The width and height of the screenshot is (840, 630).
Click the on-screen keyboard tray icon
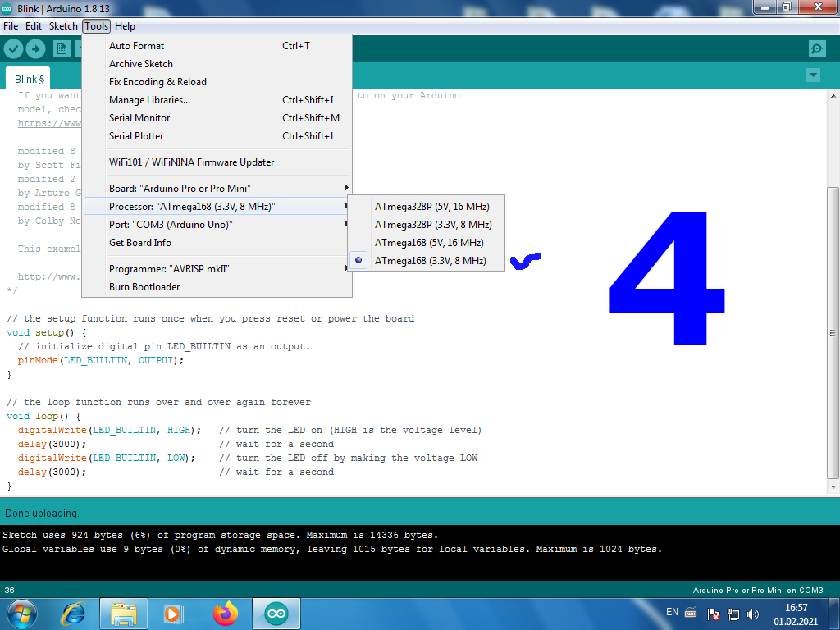(691, 612)
